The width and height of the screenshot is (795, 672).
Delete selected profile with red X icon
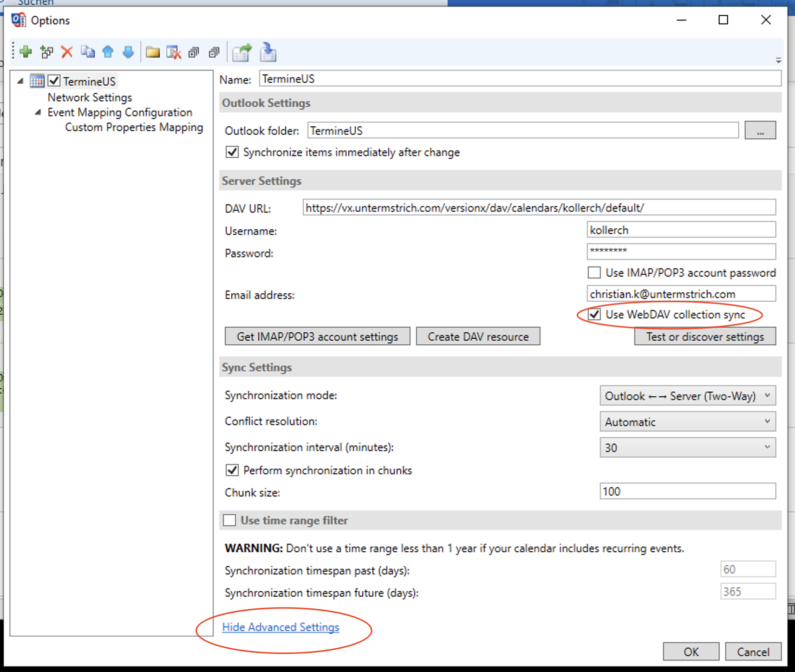[67, 52]
